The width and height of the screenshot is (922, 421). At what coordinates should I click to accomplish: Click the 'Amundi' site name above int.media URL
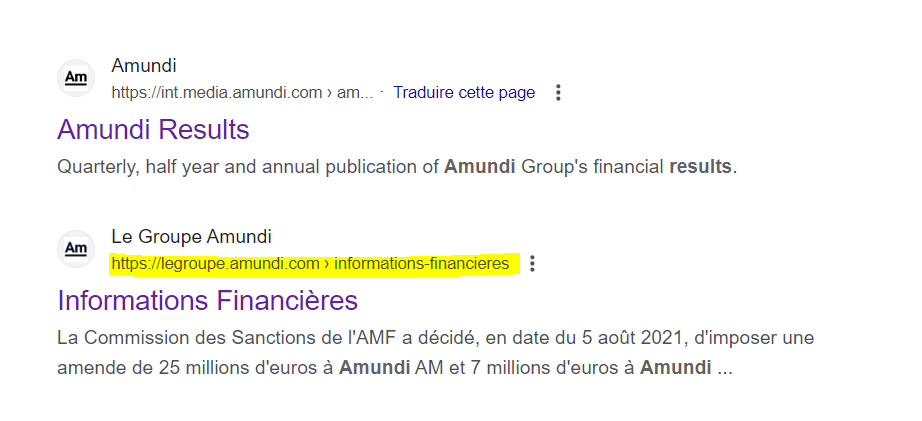coord(144,65)
